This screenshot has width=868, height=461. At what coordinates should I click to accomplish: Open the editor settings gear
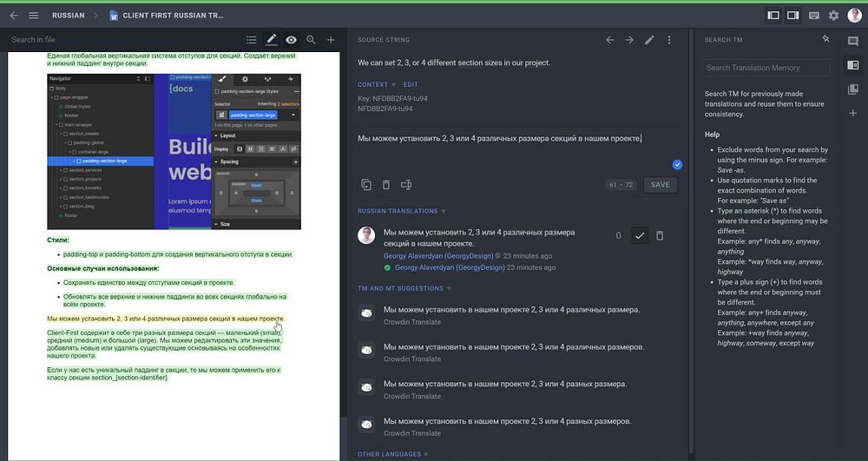(833, 16)
